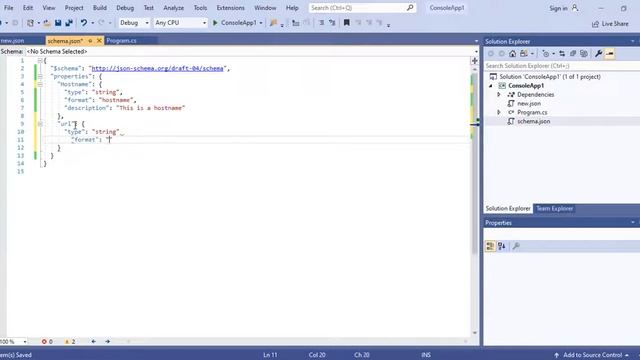Click the Ln 11 status bar entry
Screen dimensions: 640x360
[x=270, y=355]
